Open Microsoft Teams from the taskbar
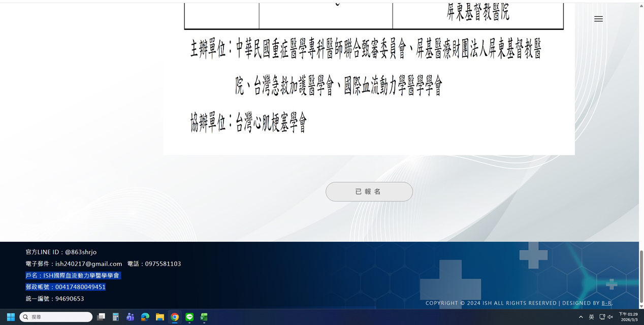This screenshot has width=644, height=325. 130,317
